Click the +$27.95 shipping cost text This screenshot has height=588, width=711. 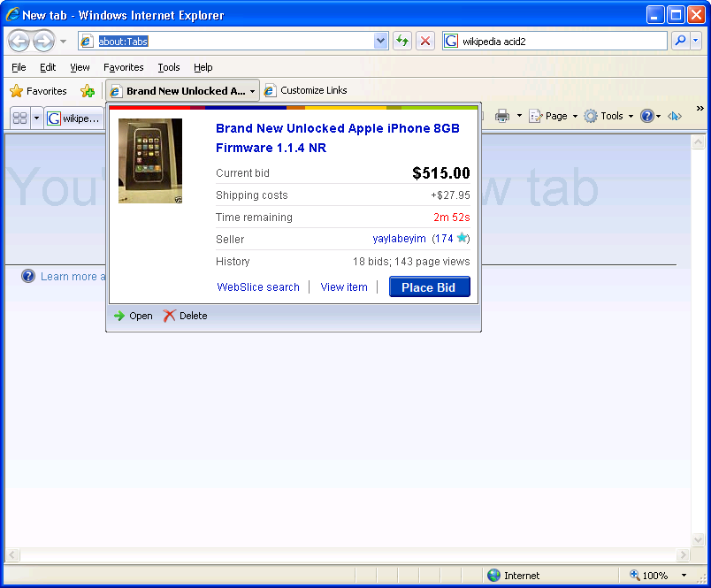click(450, 195)
